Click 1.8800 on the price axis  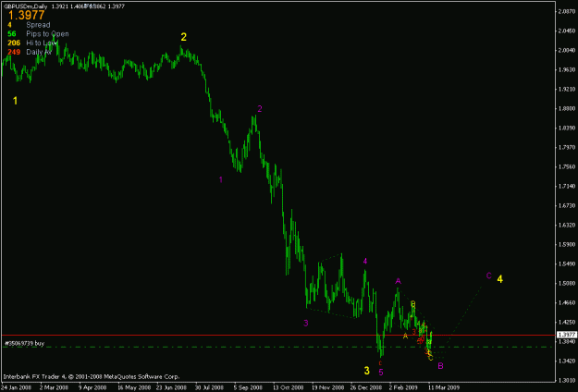565,109
